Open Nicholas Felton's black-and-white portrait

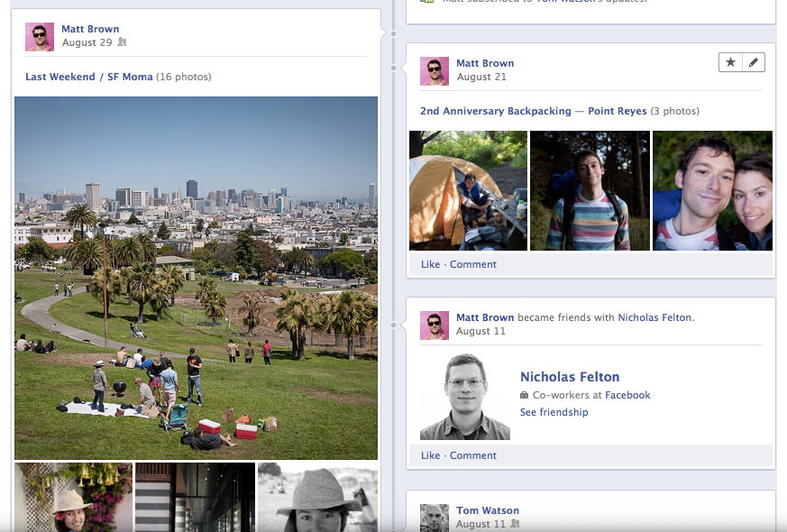click(465, 397)
